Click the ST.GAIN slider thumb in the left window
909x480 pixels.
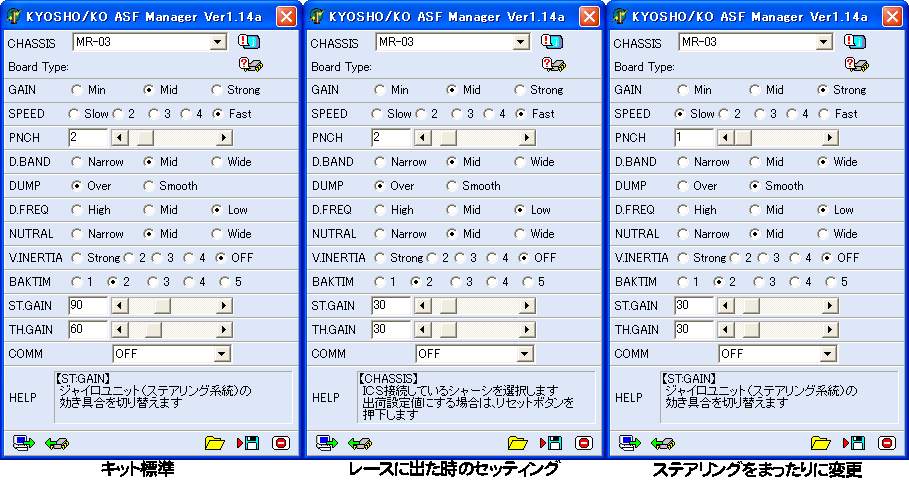tap(162, 306)
